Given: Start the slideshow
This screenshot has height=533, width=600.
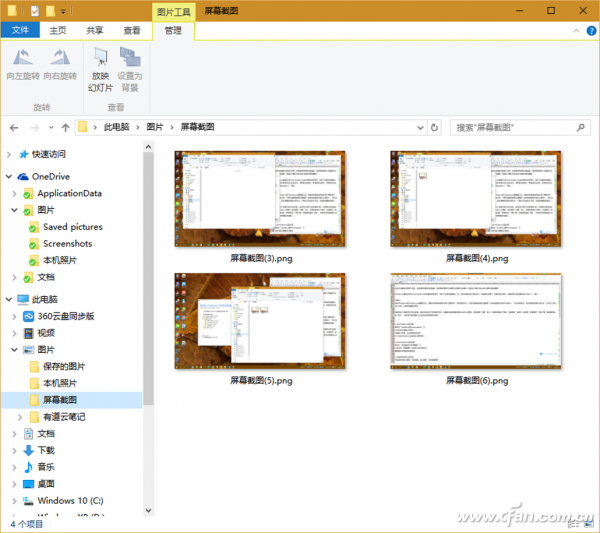Looking at the screenshot, I should (101, 70).
